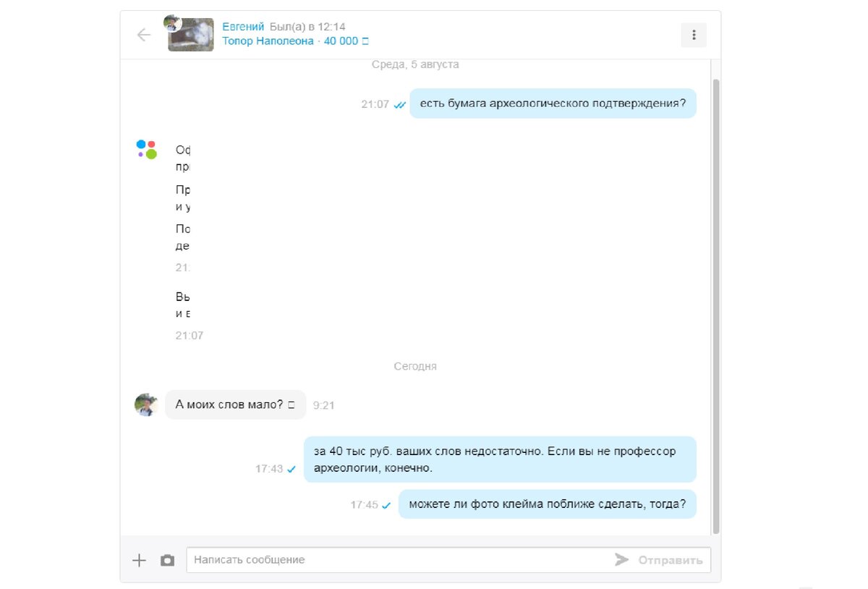Screen dimensions: 868x589
Task: Select the message about фото клейма поближе
Action: pos(547,504)
